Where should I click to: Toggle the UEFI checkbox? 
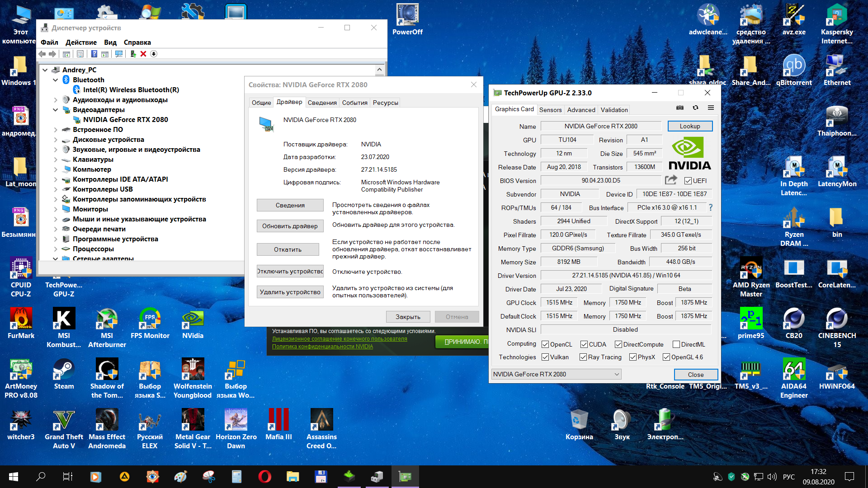(x=688, y=181)
